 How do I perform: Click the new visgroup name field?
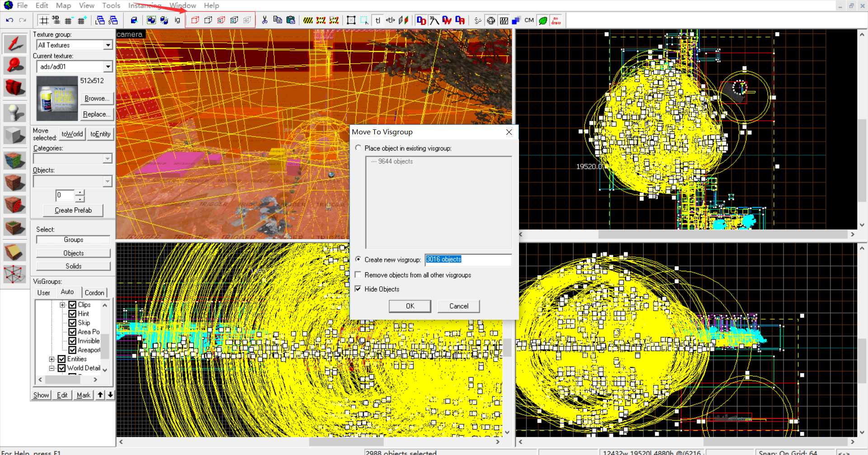(x=468, y=260)
